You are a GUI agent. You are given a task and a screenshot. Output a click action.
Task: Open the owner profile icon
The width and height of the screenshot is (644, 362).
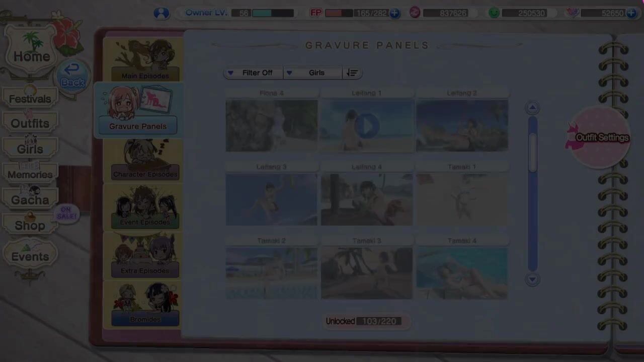[161, 13]
